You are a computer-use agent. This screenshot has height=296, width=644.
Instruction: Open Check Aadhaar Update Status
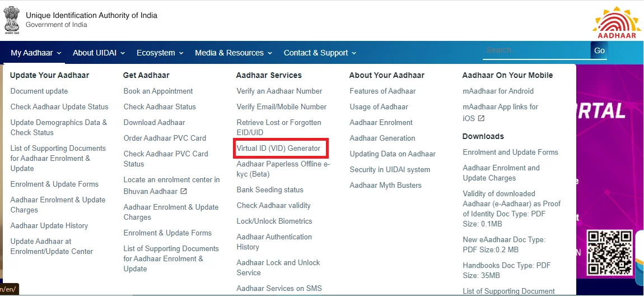coord(59,107)
